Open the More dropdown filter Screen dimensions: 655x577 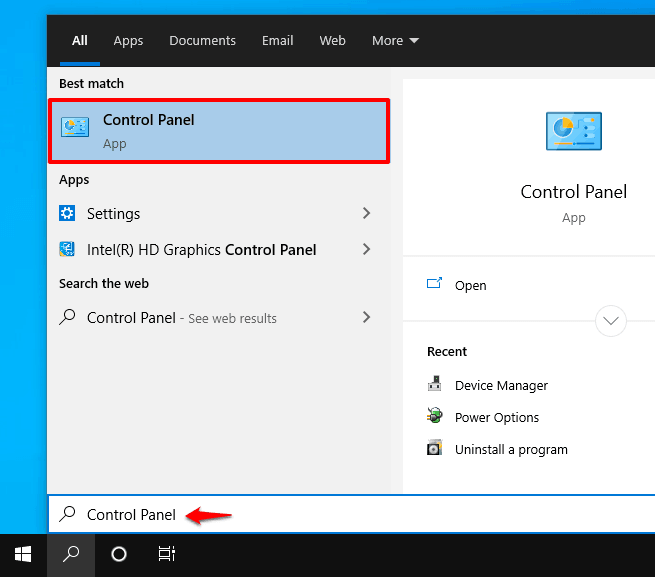[395, 41]
